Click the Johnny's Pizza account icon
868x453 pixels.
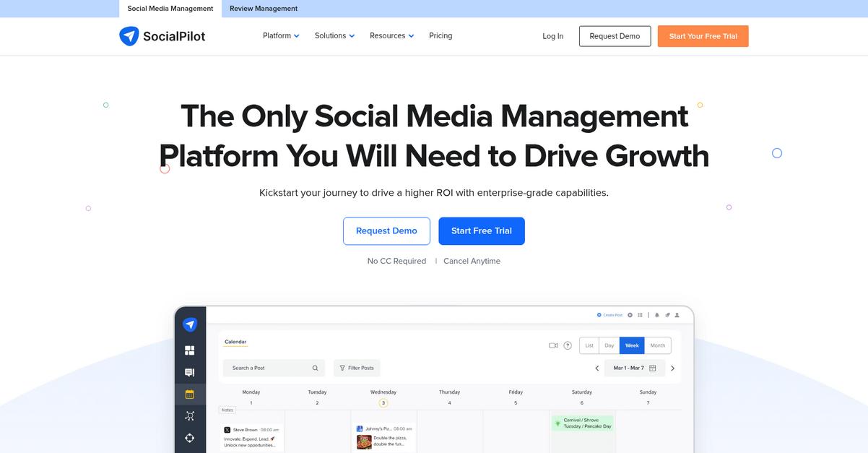pyautogui.click(x=360, y=428)
